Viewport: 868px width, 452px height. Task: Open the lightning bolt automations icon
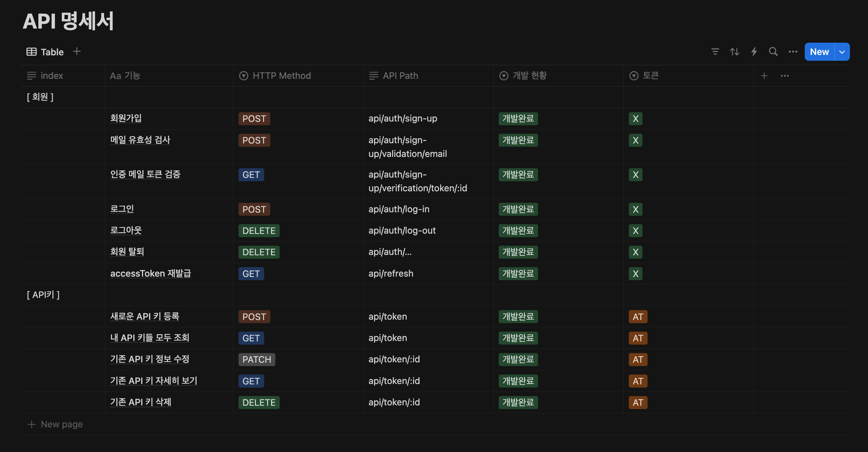pos(754,52)
